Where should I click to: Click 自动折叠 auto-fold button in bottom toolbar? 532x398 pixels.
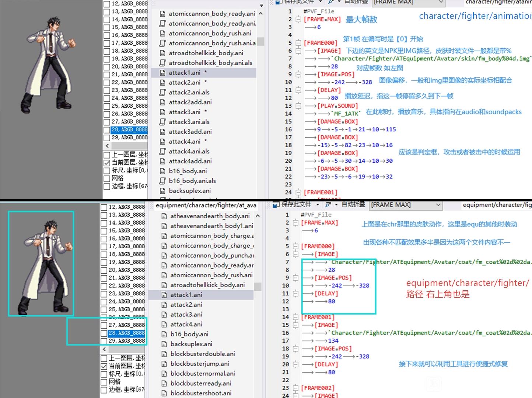[x=353, y=204]
